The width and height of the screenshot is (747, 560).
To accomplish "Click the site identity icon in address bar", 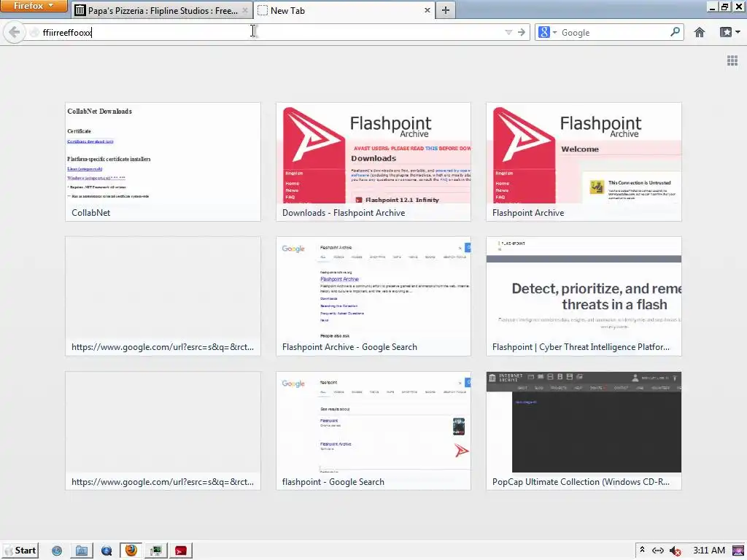I will 34,32.
